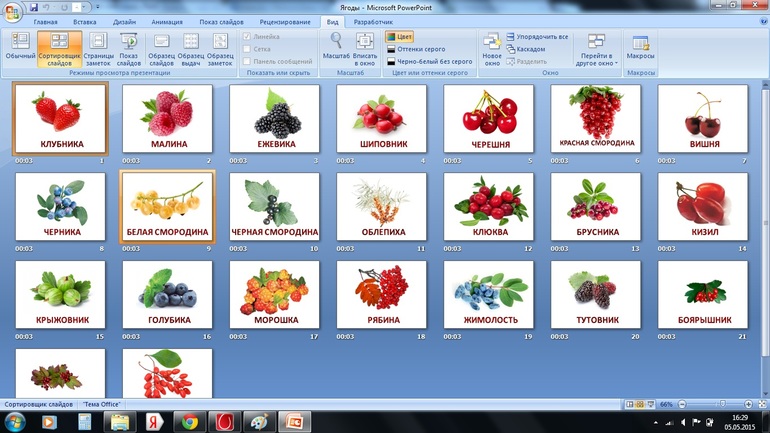Open Handout Master (Образец выдач) view
770x433 pixels.
click(190, 47)
